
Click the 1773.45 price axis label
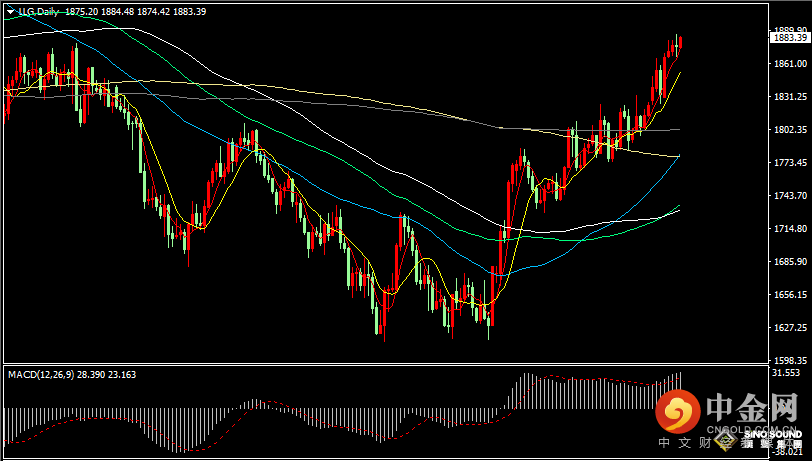[x=788, y=162]
